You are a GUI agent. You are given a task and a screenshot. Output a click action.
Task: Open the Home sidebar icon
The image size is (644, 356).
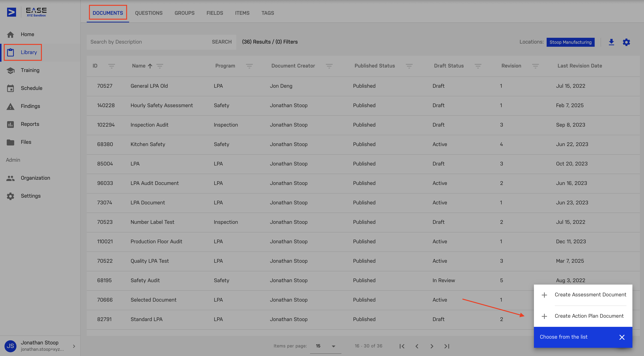(x=10, y=35)
